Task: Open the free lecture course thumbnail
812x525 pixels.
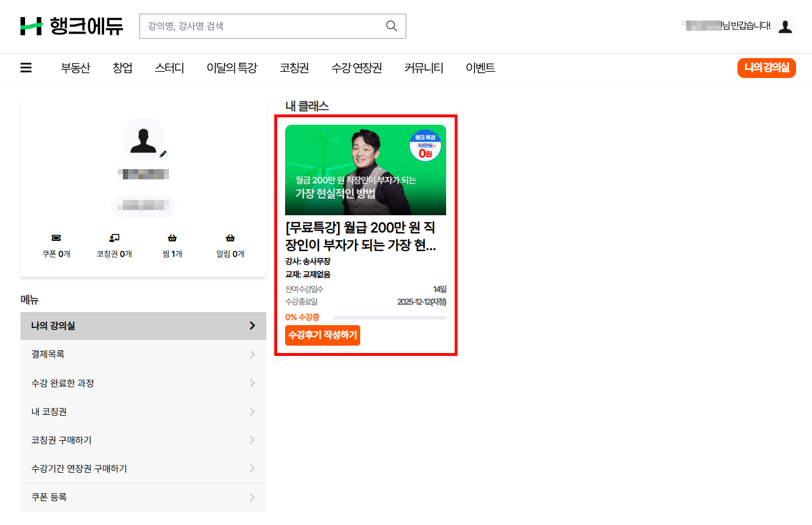Action: point(365,170)
